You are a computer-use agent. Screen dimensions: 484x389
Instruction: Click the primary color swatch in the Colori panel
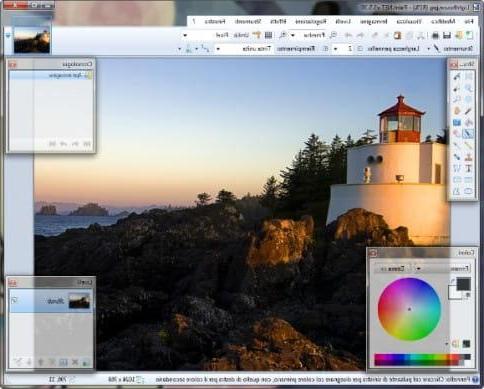click(464, 284)
